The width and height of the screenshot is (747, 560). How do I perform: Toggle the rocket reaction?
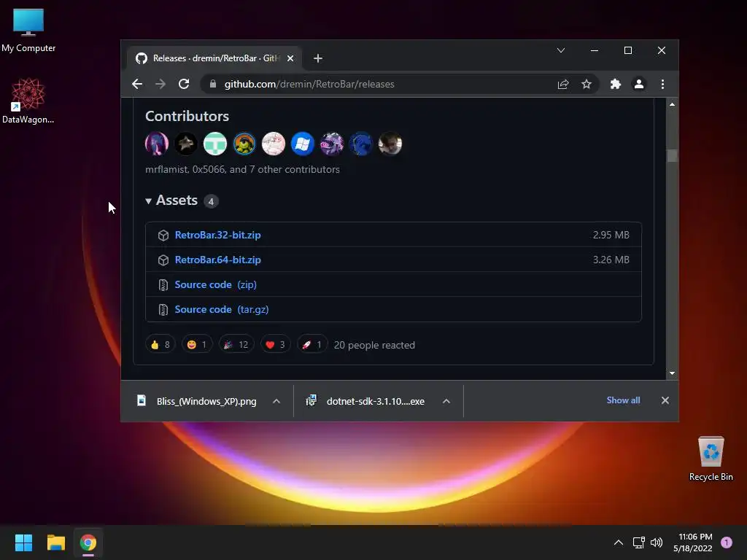312,345
